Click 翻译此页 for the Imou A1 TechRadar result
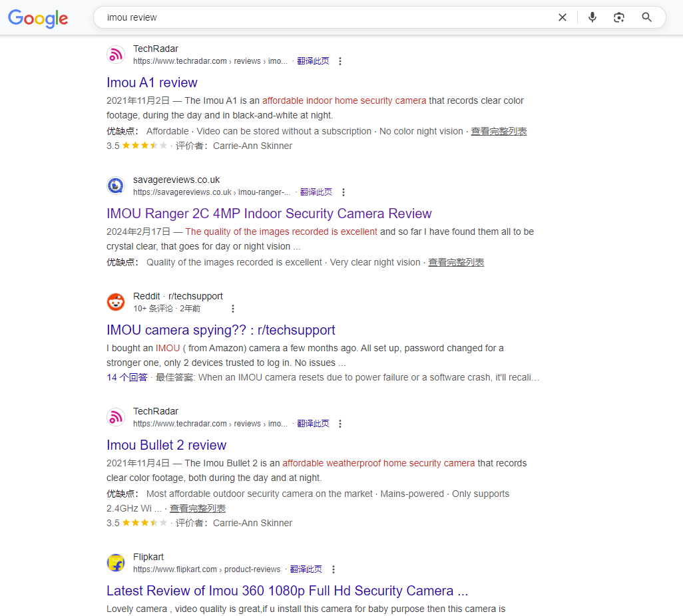 coord(313,61)
